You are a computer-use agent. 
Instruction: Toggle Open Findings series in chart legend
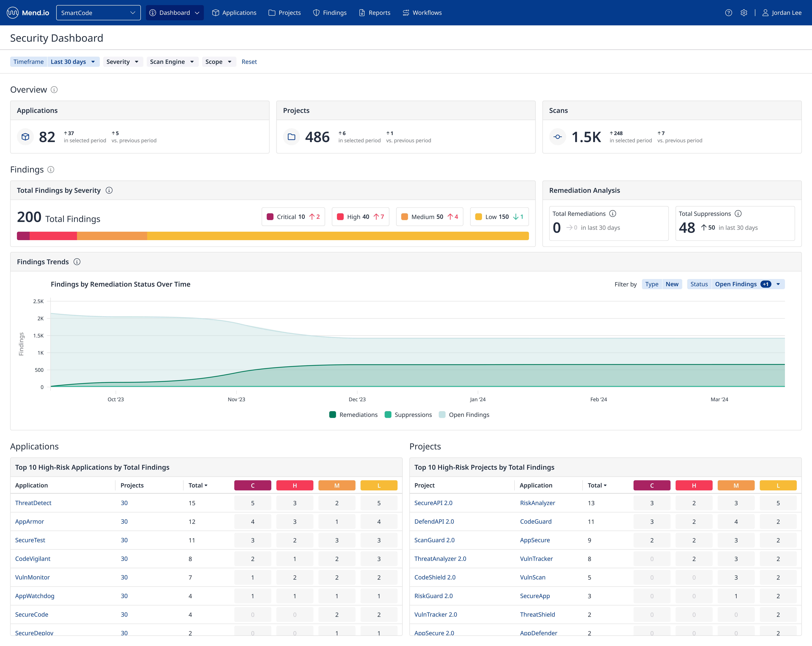464,415
